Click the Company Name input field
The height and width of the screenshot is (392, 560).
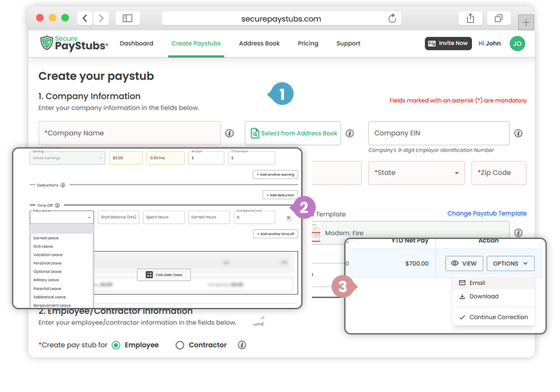[130, 133]
